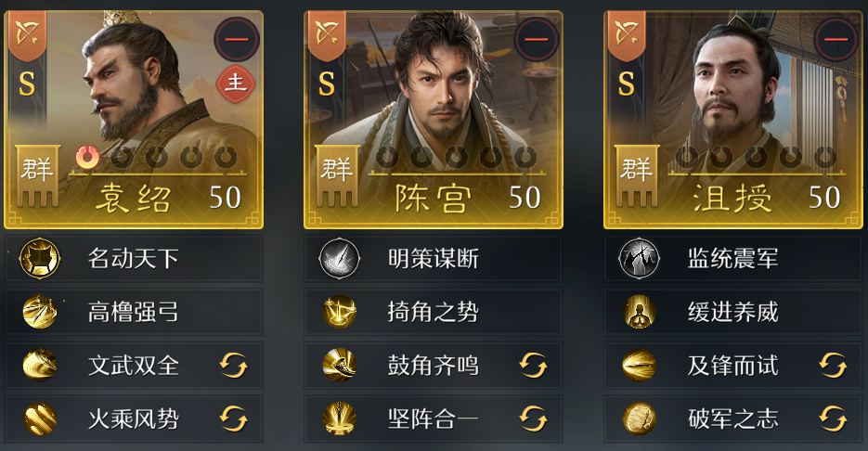Toggle the 主 leader badge on 袁绍
This screenshot has height=451, width=868.
tap(236, 84)
